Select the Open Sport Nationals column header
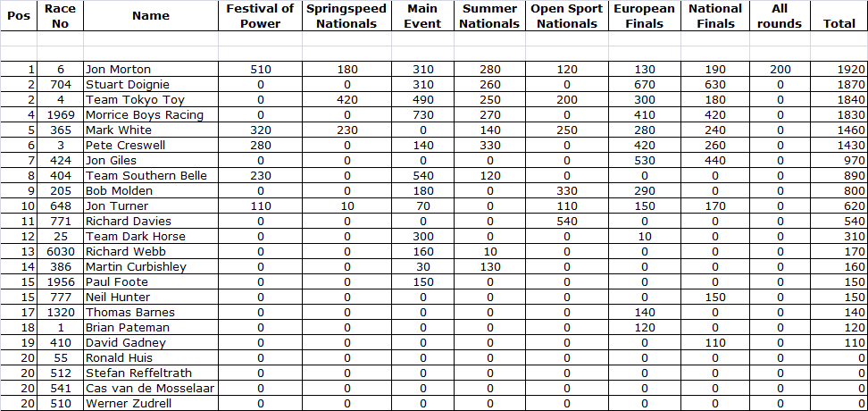This screenshot has width=868, height=411. [566, 16]
